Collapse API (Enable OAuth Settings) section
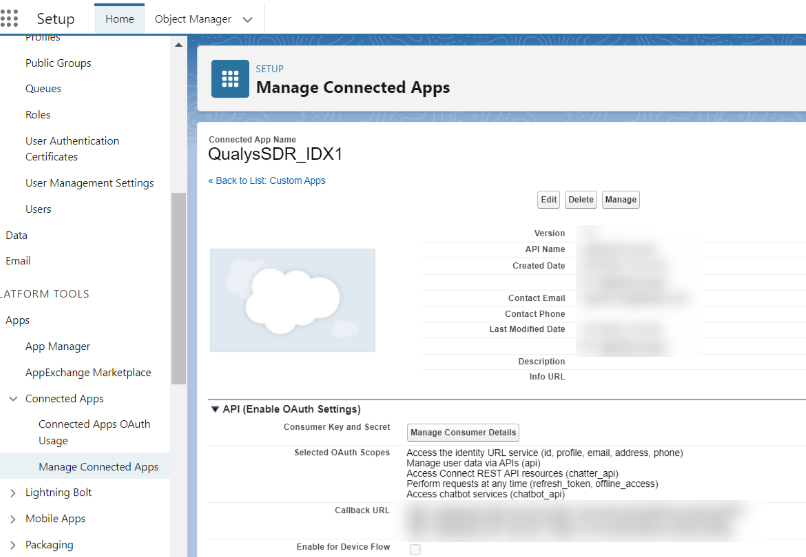The image size is (806, 557). tap(215, 409)
